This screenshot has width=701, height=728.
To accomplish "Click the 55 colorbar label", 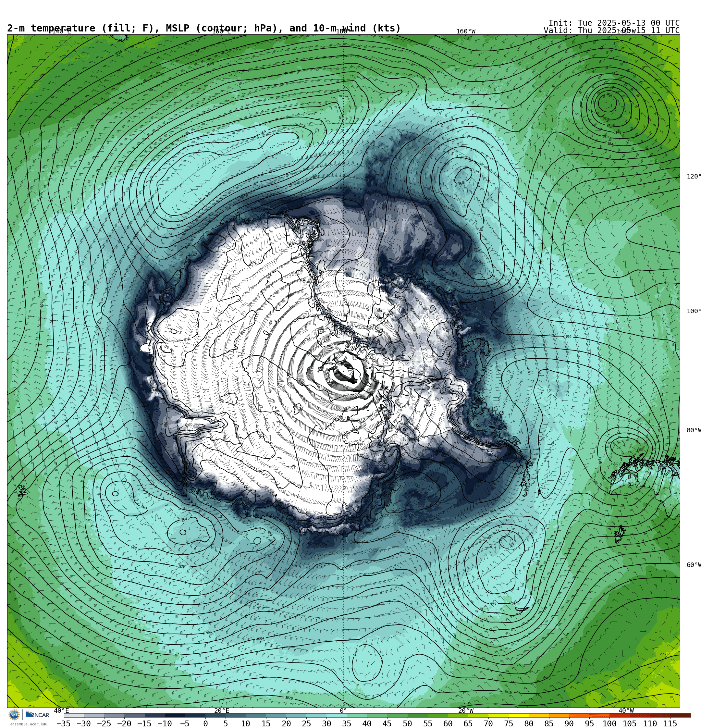I will (428, 723).
